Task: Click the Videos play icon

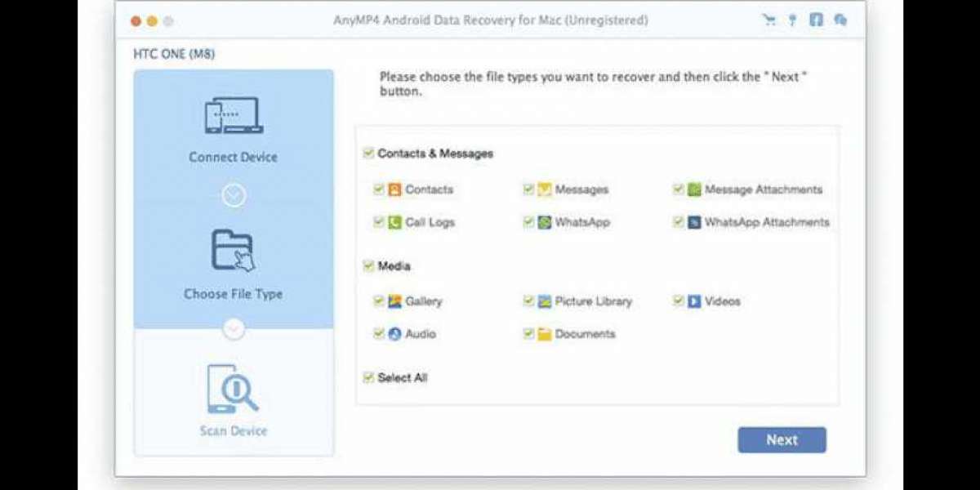Action: (x=694, y=301)
